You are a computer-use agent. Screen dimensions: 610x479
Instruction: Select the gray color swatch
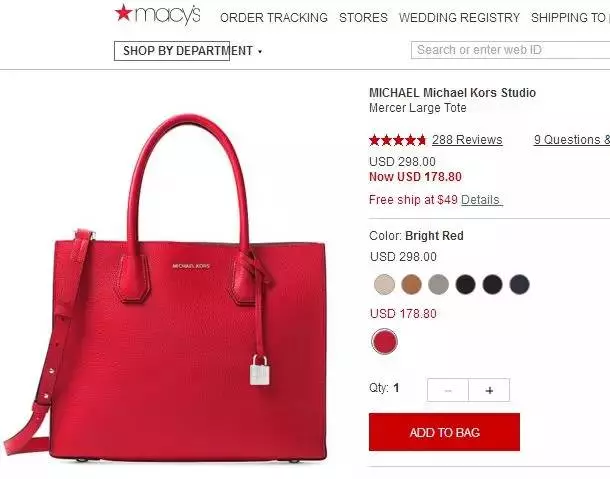(438, 284)
